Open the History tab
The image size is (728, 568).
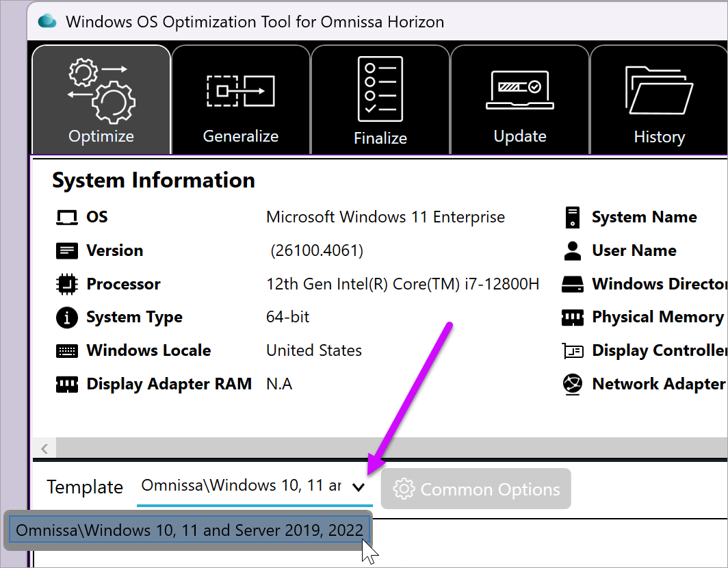point(659,100)
